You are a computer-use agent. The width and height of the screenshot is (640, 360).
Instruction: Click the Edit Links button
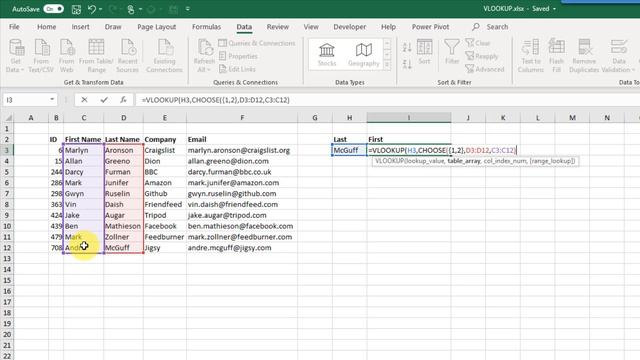238,69
